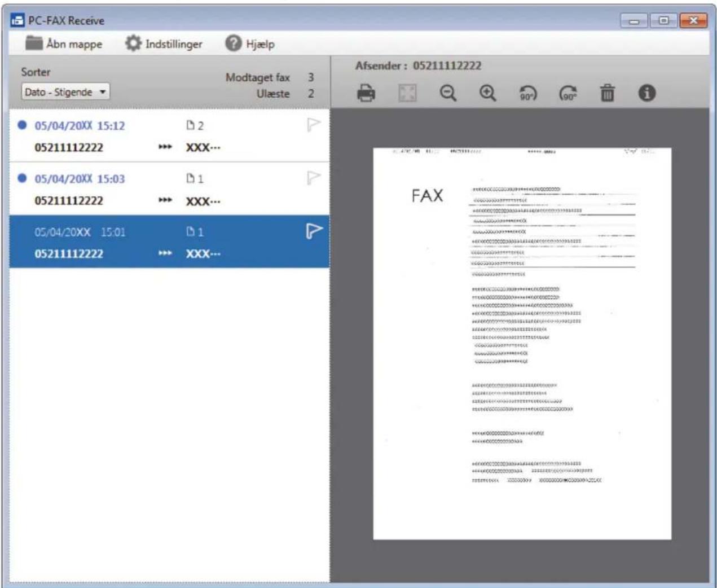
Task: Select the fax received 05/04/20XX 15:03
Action: click(x=169, y=188)
